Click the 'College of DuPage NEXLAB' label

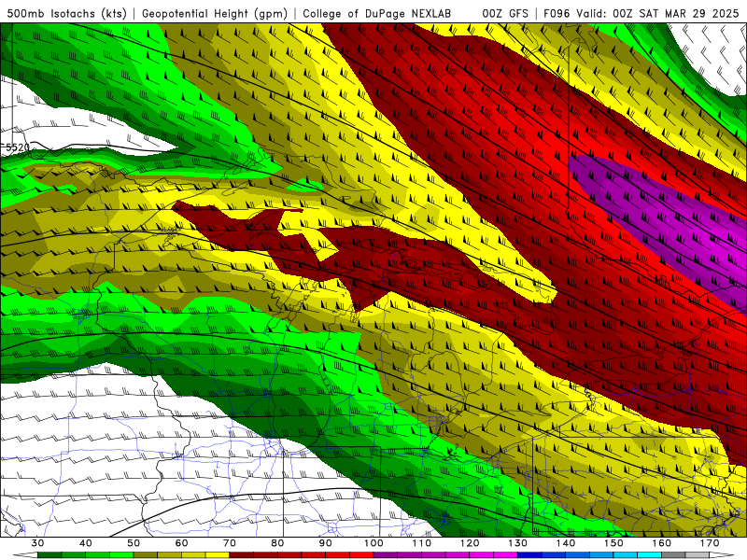click(x=376, y=13)
